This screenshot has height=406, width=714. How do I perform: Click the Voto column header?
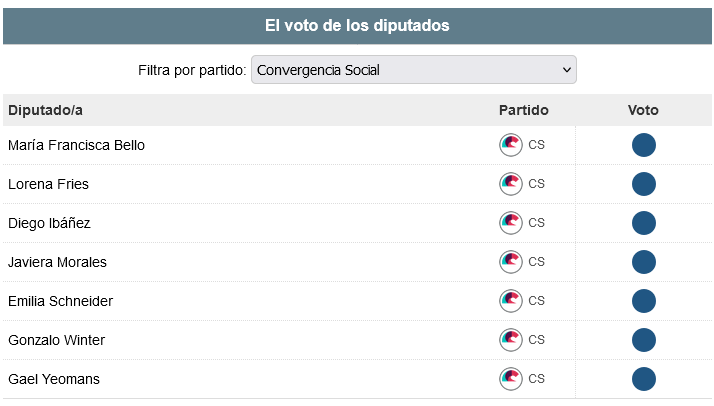643,110
